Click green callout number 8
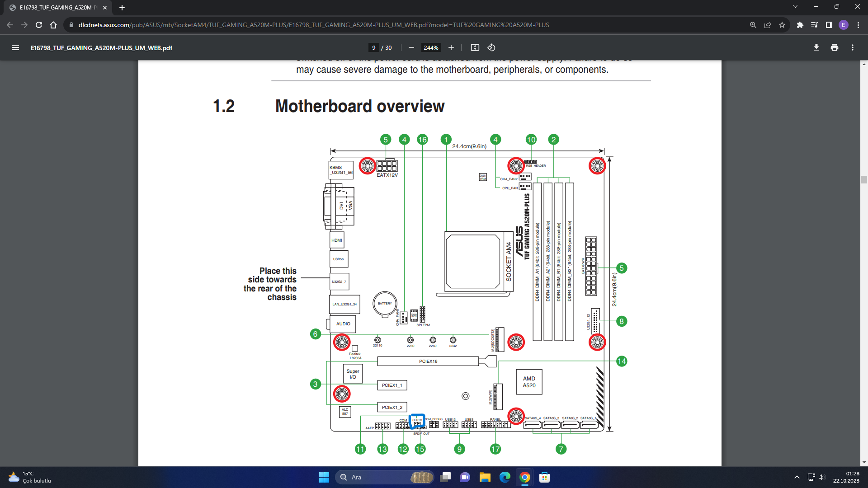This screenshot has height=488, width=868. [622, 321]
